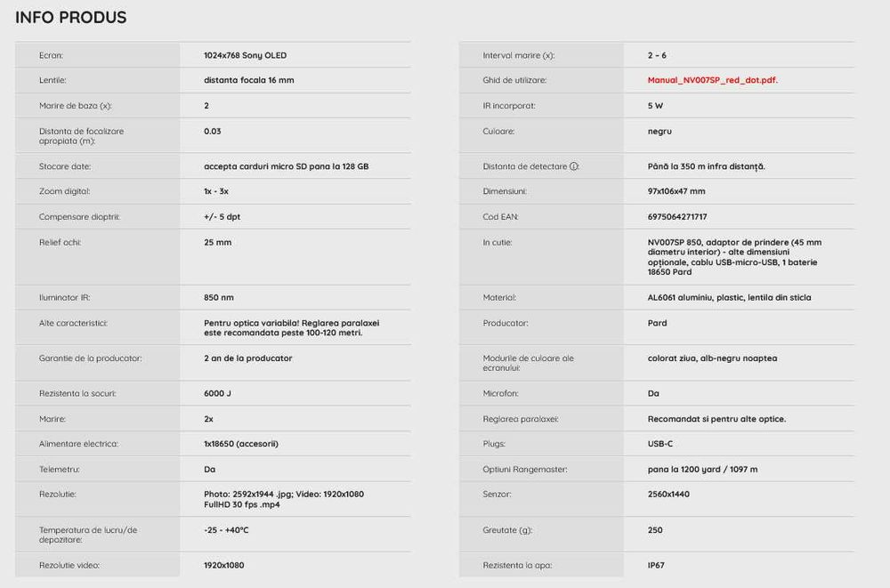Click the Producator value Pard
This screenshot has width=890, height=588.
coord(657,323)
